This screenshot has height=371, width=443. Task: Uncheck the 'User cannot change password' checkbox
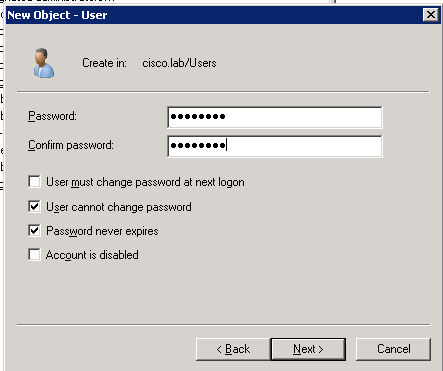(34, 207)
